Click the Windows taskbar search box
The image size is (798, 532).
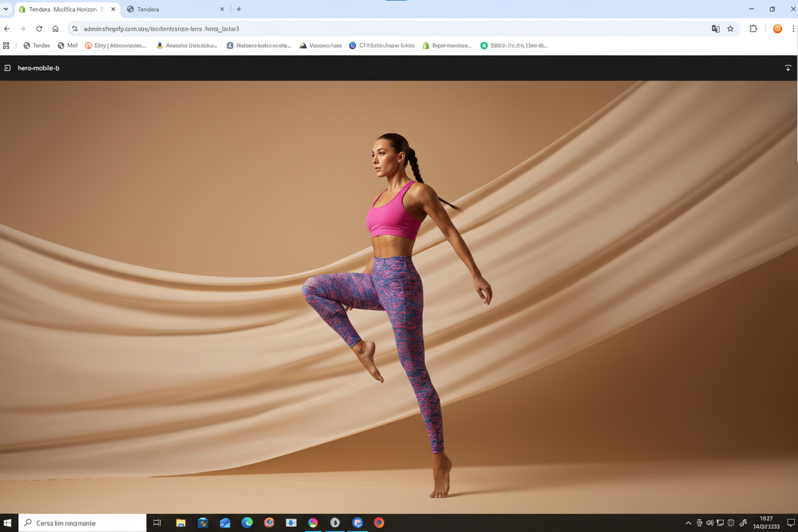click(x=82, y=522)
